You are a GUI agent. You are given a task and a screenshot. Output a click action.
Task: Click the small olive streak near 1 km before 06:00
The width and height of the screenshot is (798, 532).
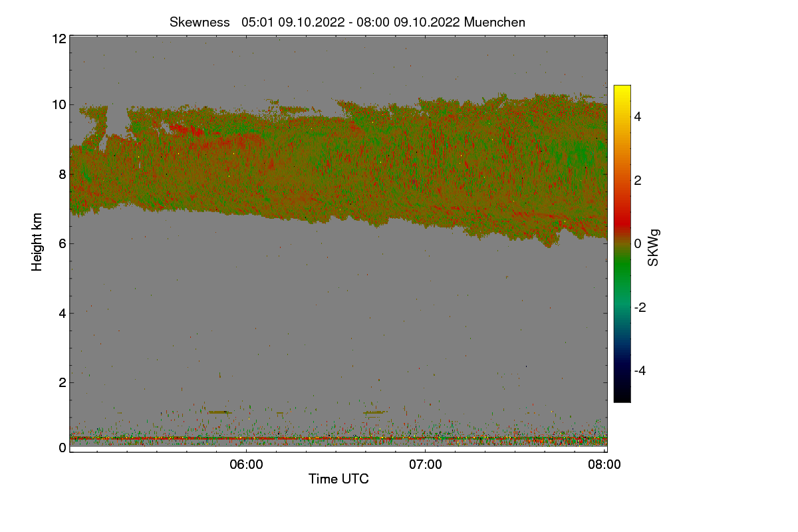click(220, 412)
